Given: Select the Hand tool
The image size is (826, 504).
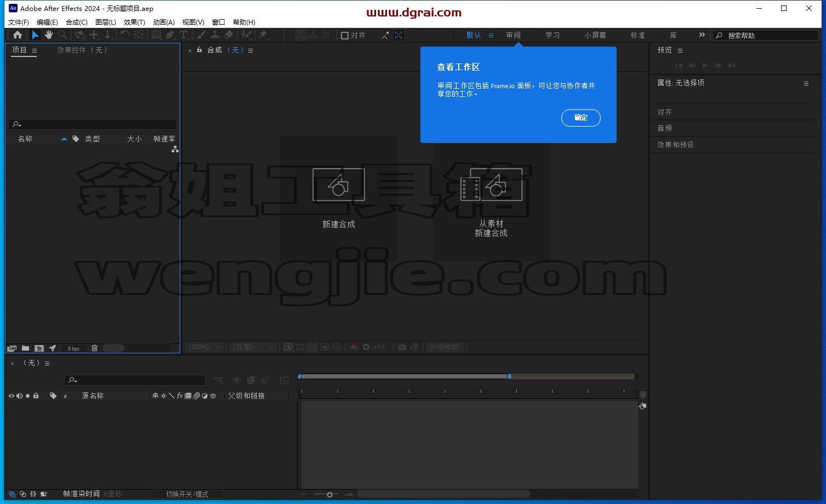Looking at the screenshot, I should click(49, 35).
